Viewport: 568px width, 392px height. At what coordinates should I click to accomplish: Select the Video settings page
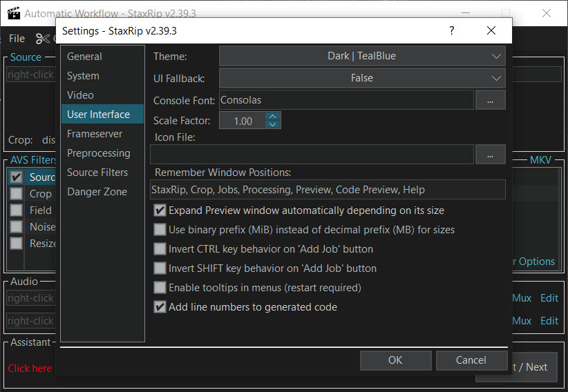(102, 95)
